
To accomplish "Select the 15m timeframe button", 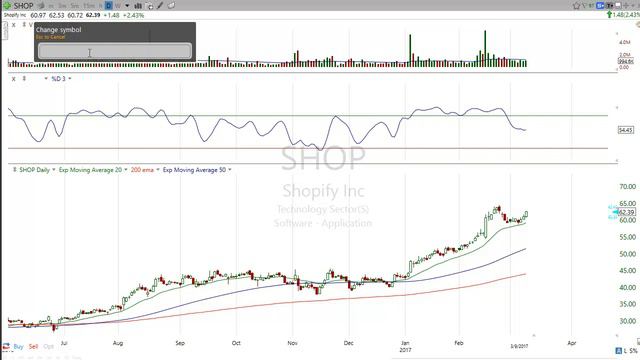I will [89, 6].
